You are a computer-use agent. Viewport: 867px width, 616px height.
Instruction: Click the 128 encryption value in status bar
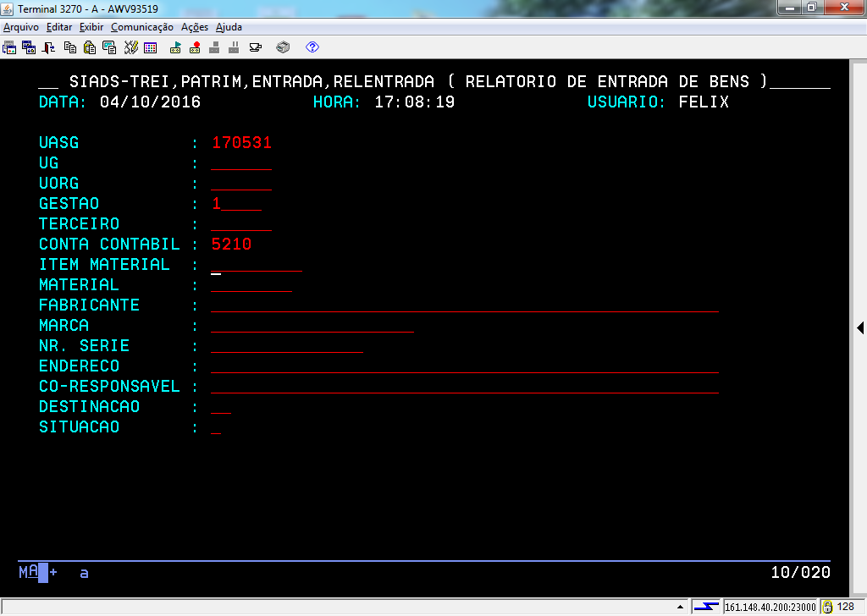pyautogui.click(x=846, y=607)
